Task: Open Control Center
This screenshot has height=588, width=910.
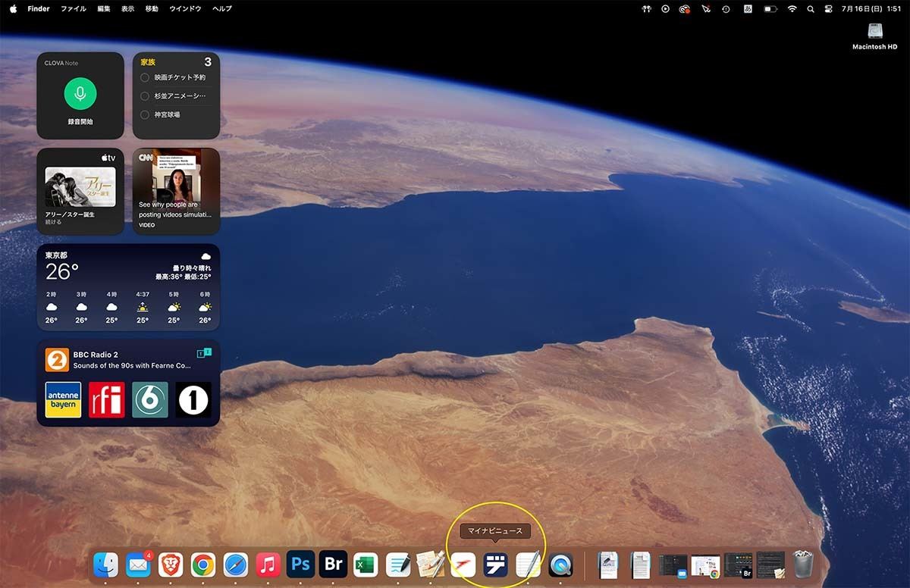Action: 829,9
